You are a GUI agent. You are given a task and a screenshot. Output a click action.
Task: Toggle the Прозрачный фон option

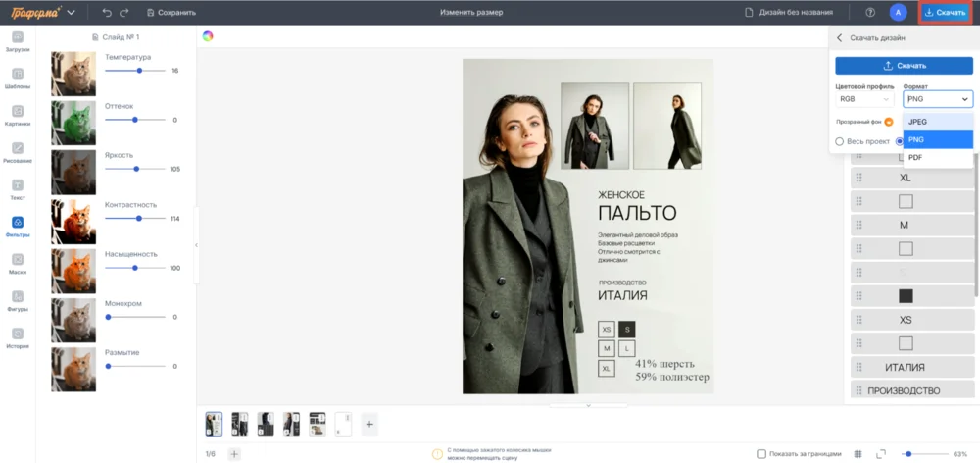889,122
